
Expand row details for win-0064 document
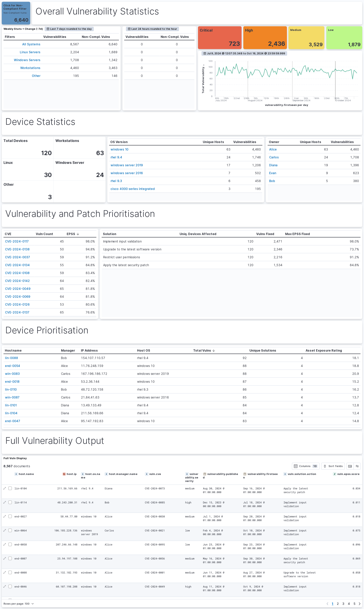(x=5, y=530)
